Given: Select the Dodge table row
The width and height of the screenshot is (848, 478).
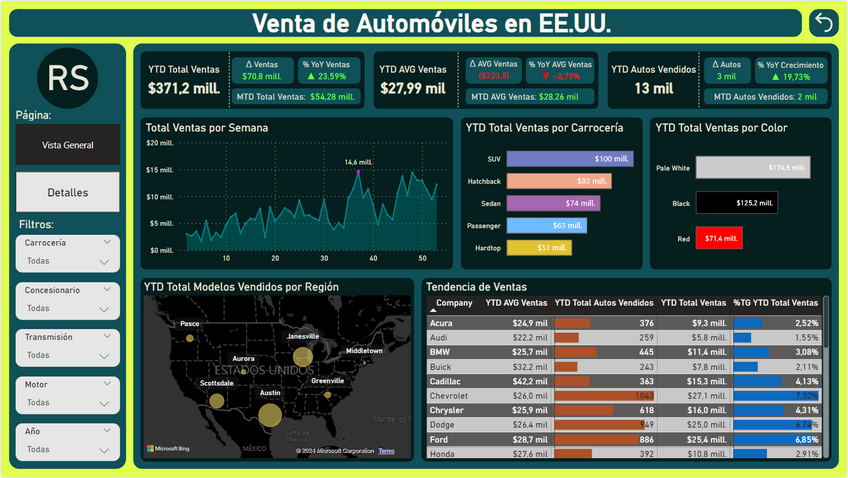Looking at the screenshot, I should (624, 425).
